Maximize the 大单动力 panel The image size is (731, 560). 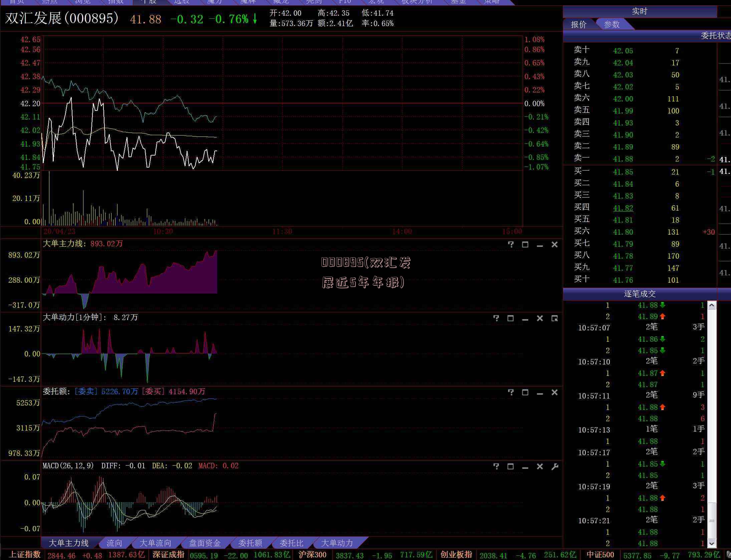point(510,318)
